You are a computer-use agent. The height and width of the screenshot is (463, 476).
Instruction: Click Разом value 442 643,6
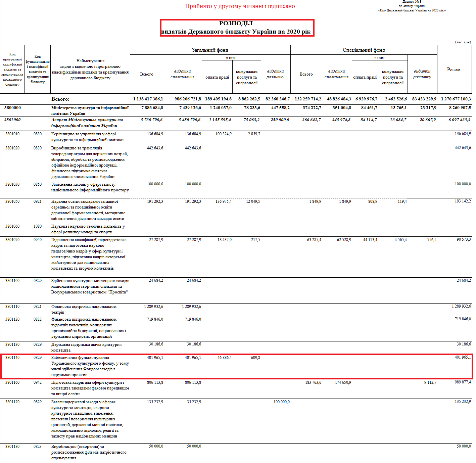pos(463,148)
